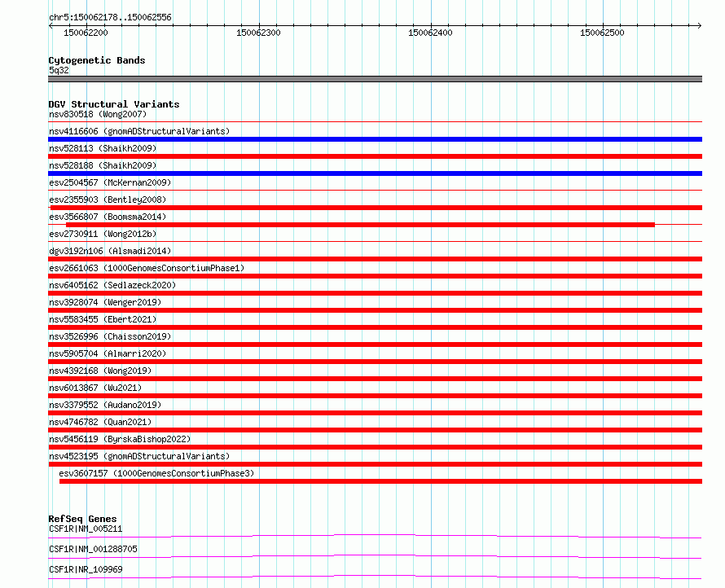Select the 5q32 band label
The width and height of the screenshot is (725, 588).
point(59,70)
